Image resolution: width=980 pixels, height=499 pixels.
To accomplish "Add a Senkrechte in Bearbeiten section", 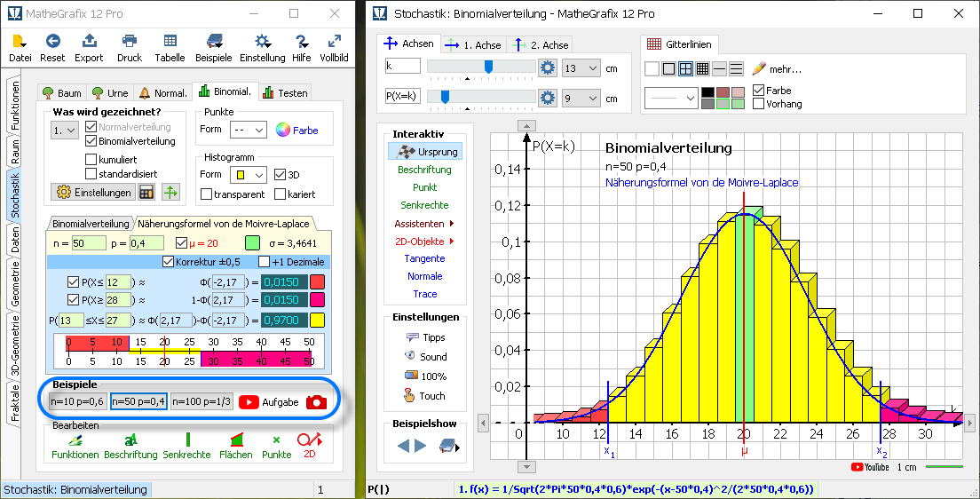I will tap(187, 447).
